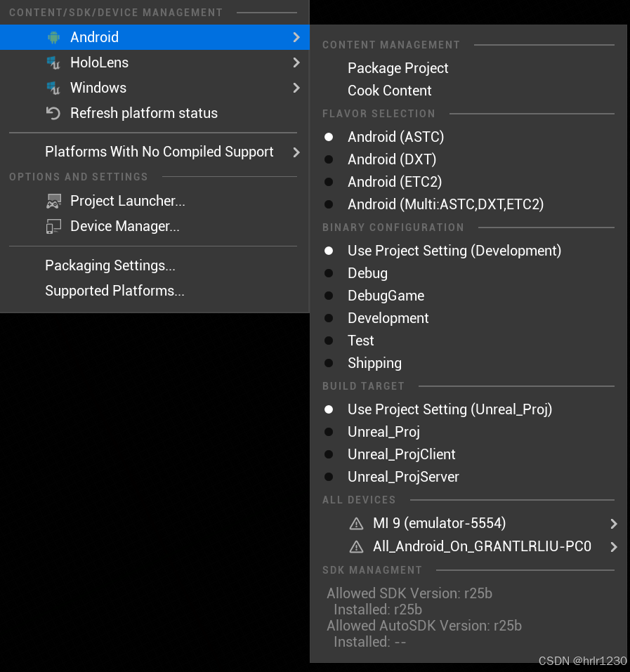Expand the HoloLens submenu arrow

[x=296, y=62]
